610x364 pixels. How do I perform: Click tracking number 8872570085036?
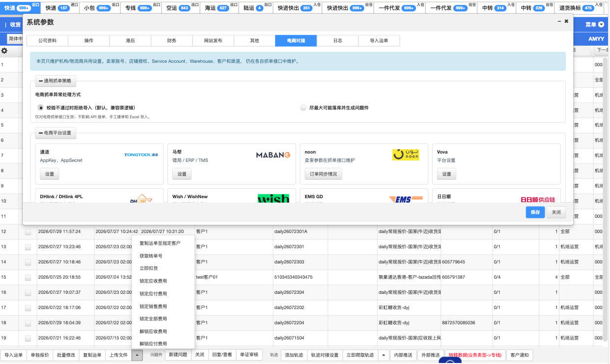click(459, 323)
